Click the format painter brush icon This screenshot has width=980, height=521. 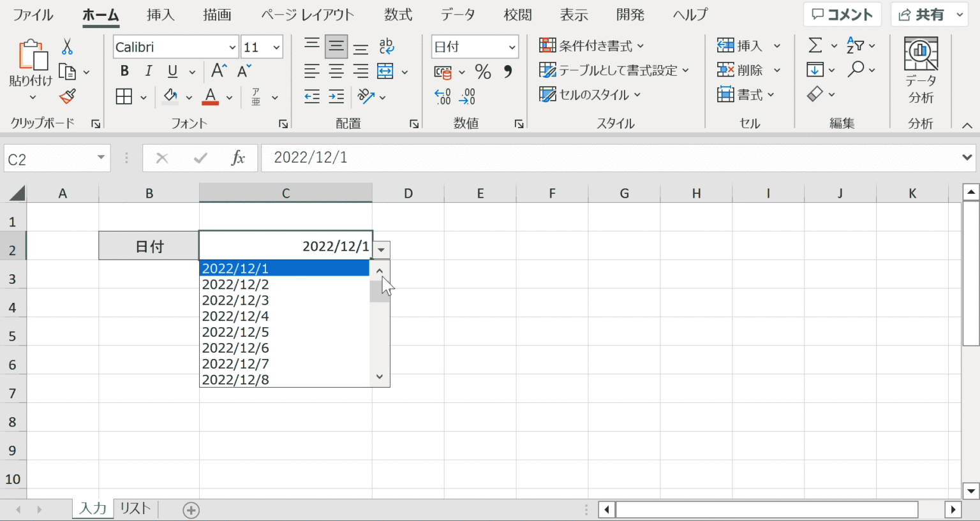67,97
